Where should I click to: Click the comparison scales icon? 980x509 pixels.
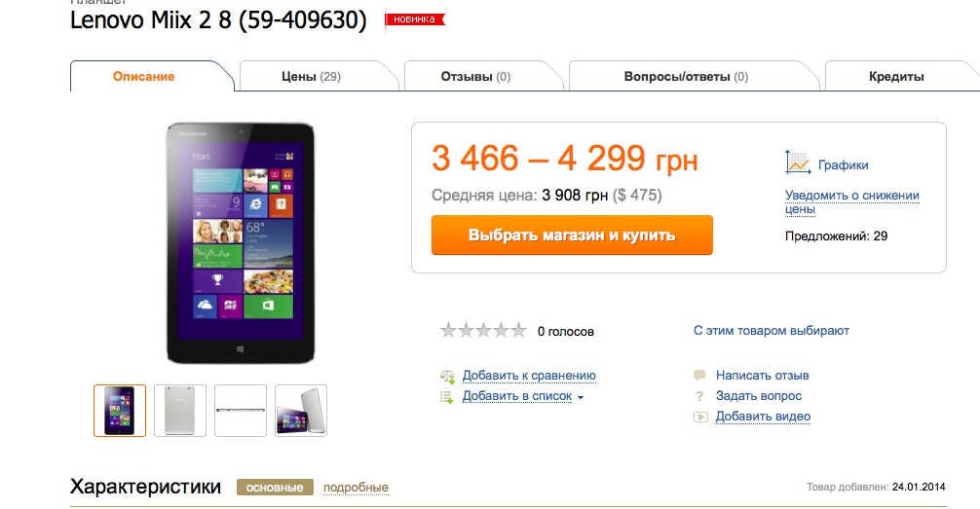447,376
